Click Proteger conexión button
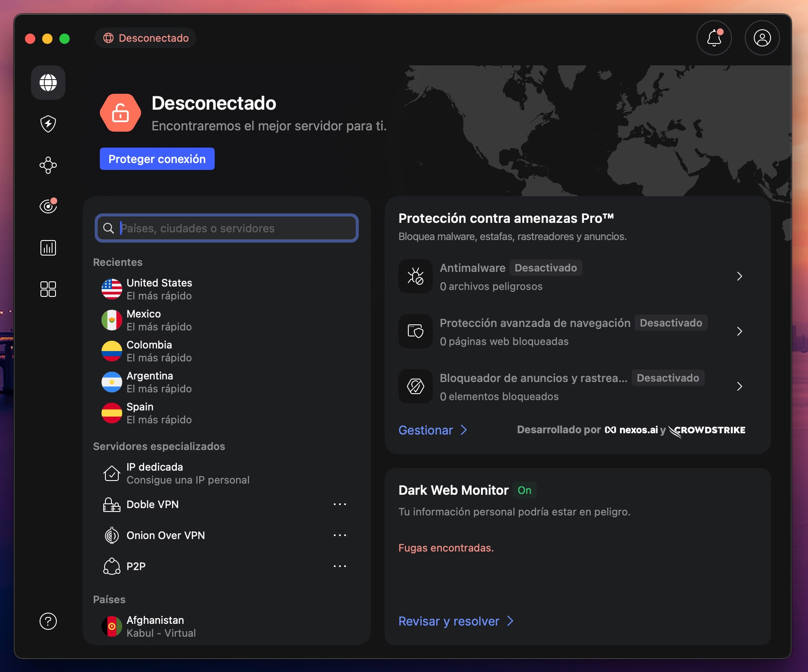 157,159
